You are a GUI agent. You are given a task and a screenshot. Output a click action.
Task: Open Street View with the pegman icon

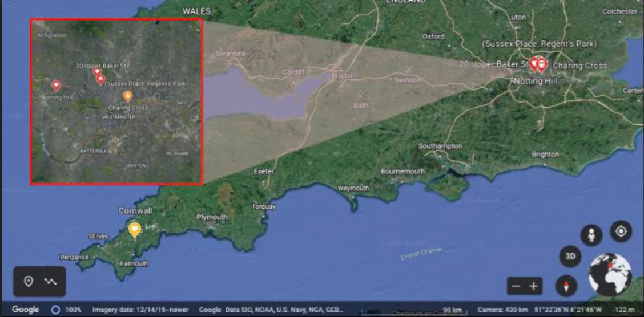[x=592, y=235]
